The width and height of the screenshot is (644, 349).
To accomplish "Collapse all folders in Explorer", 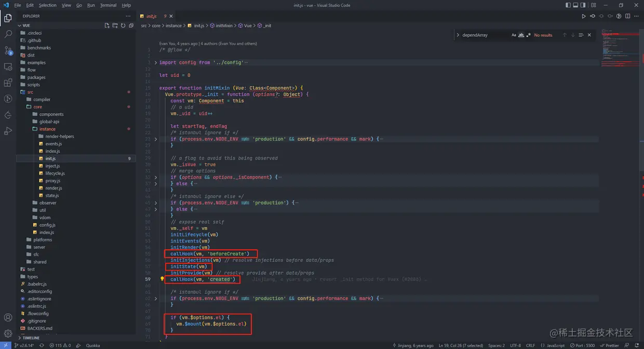I will pyautogui.click(x=131, y=25).
